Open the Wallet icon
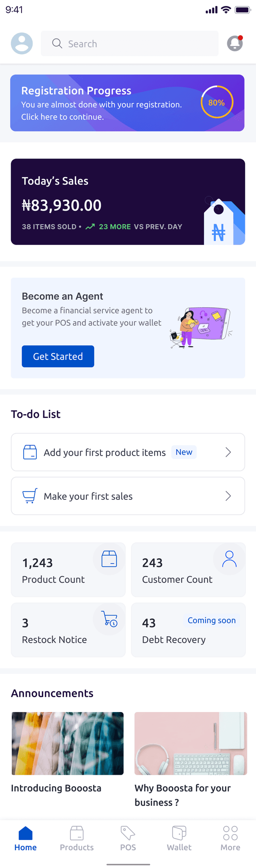The height and width of the screenshot is (868, 256). (179, 833)
